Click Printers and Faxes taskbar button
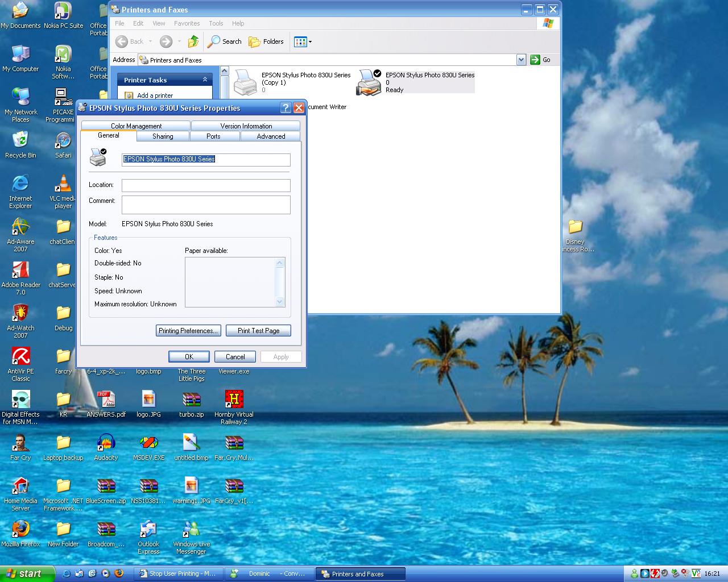The image size is (728, 582). click(360, 574)
